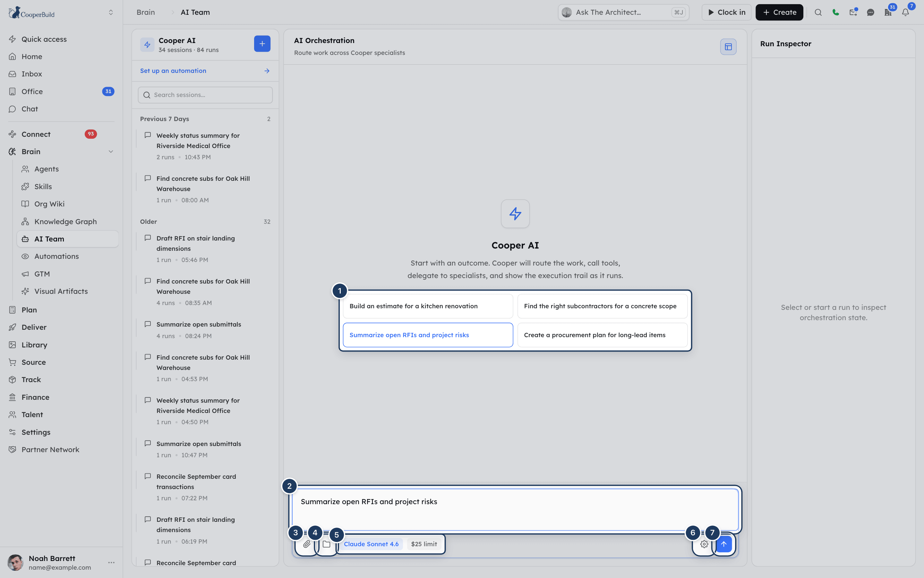Collapse the Brain section chevron

[x=111, y=152]
